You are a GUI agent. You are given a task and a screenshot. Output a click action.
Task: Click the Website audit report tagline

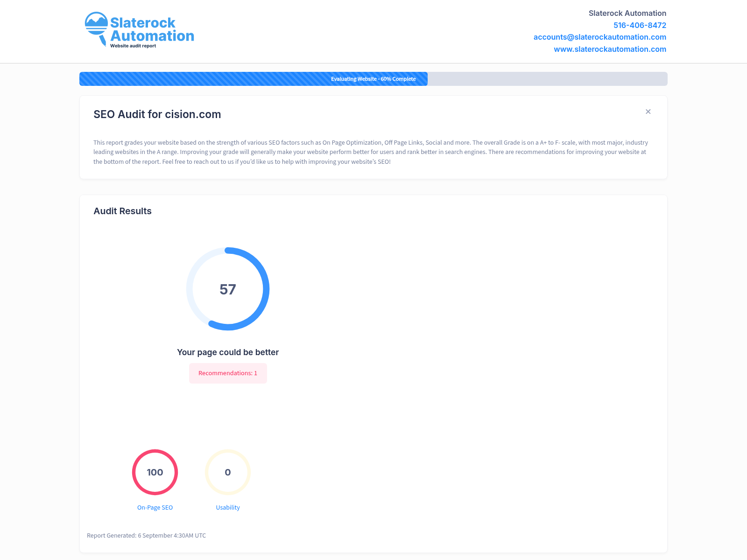(133, 46)
